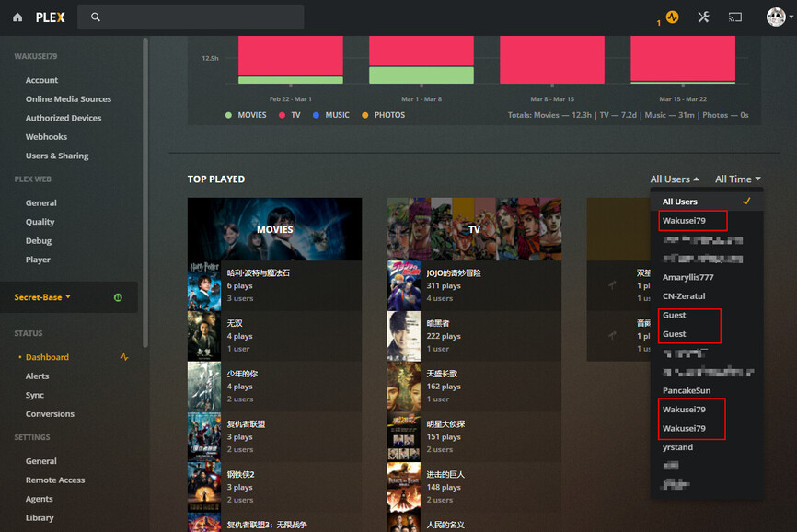Image resolution: width=797 pixels, height=532 pixels.
Task: Open the 进击的巨人 show poster
Action: pos(404,487)
